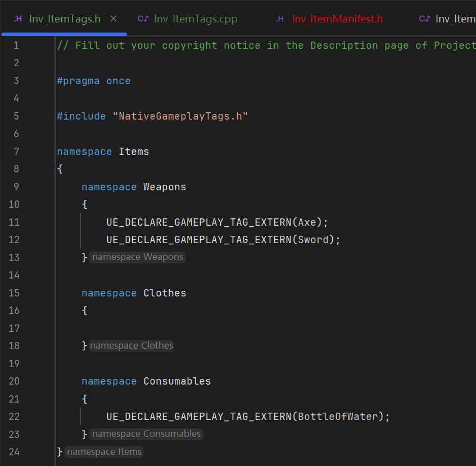Click the UE_DECLARE_GAMEPLAY_TAG_EXTERN macro on line 12

pyautogui.click(x=199, y=240)
